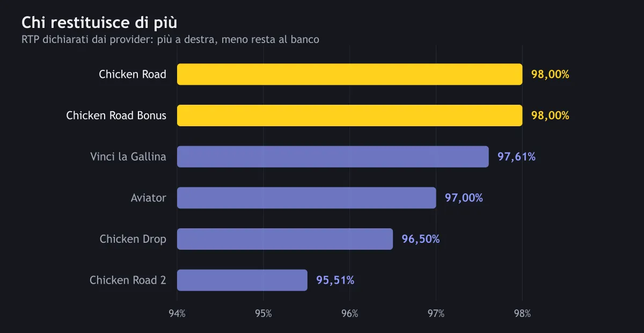Click the 98% axis tick label
This screenshot has width=644, height=333.
[x=522, y=314]
